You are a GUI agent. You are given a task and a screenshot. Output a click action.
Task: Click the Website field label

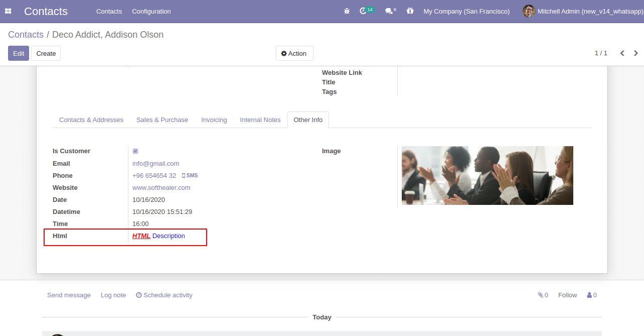pos(65,188)
